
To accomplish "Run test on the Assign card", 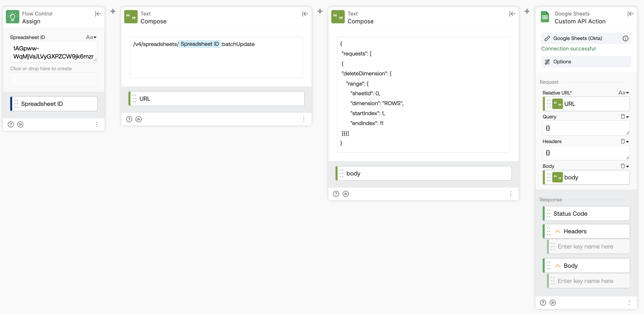I will 20,124.
